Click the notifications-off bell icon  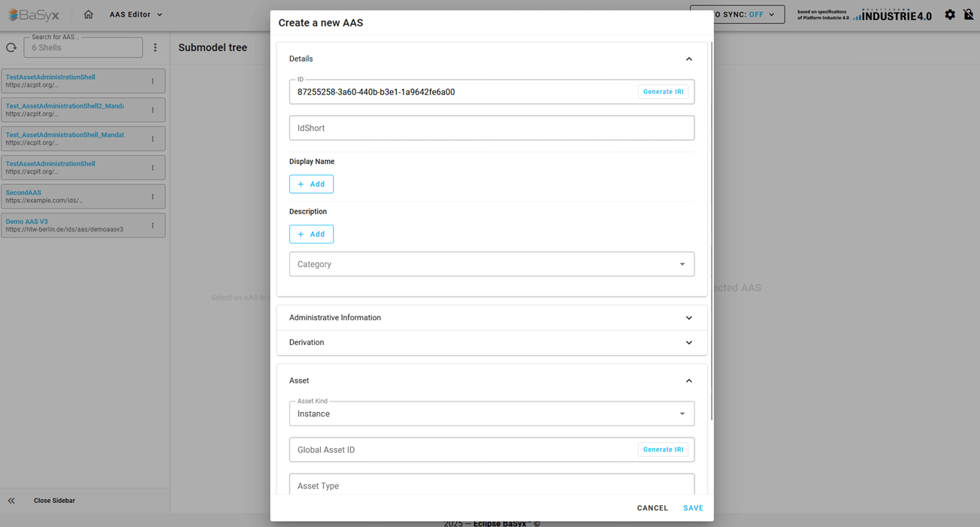(969, 14)
